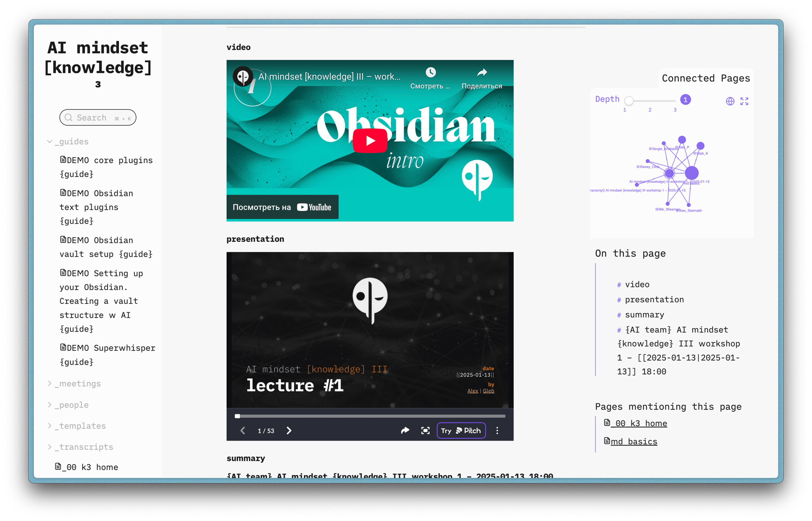Go to the previous presentation slide
Viewport: 812px width, 521px height.
point(243,430)
